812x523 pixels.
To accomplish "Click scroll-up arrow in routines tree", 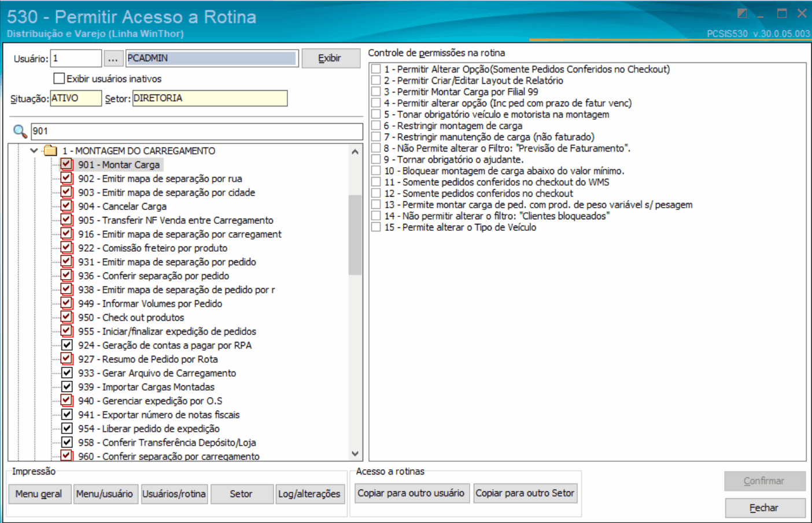I will tap(355, 152).
